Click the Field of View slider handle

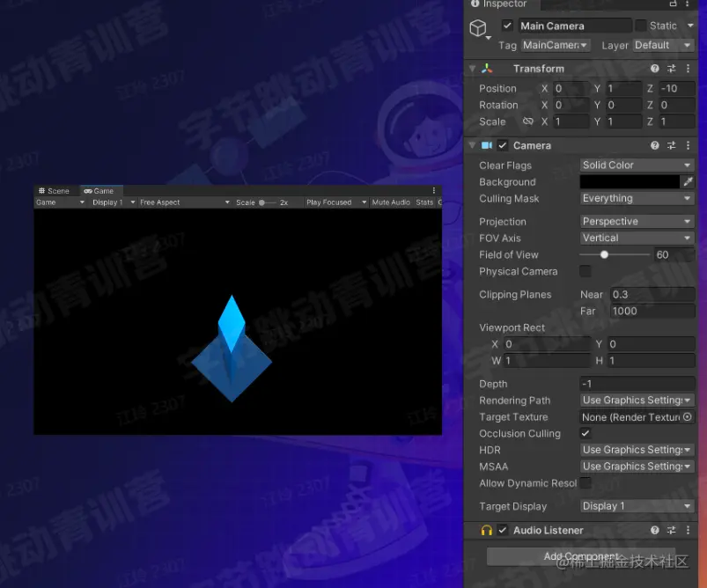tap(604, 254)
